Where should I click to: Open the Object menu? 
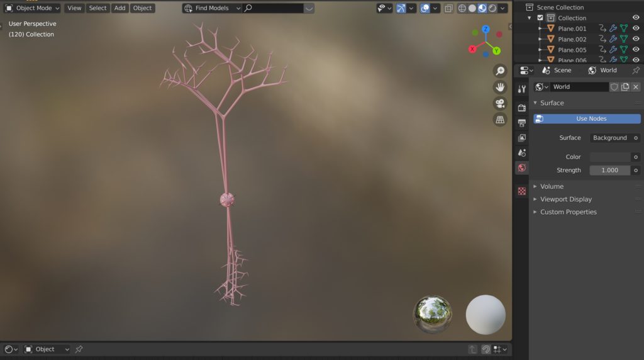pos(142,8)
